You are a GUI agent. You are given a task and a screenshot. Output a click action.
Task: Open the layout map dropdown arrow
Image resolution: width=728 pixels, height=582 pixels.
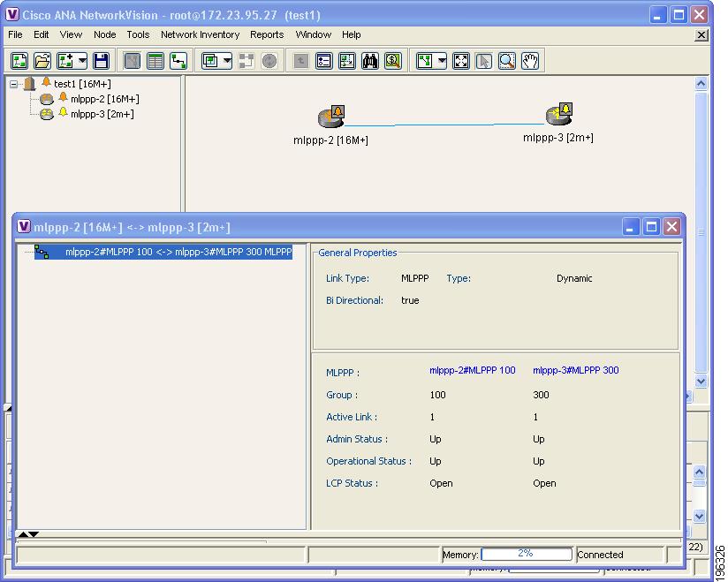click(x=442, y=61)
